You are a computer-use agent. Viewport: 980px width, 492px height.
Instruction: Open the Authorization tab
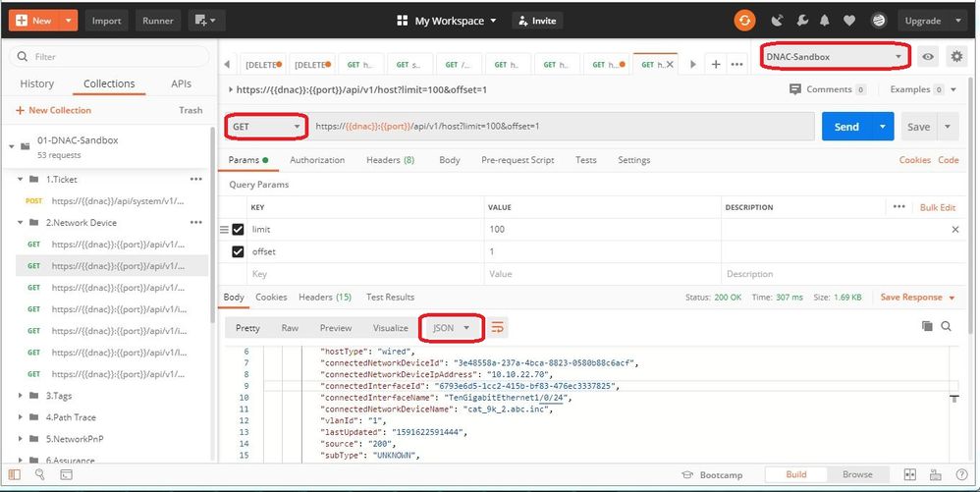317,160
